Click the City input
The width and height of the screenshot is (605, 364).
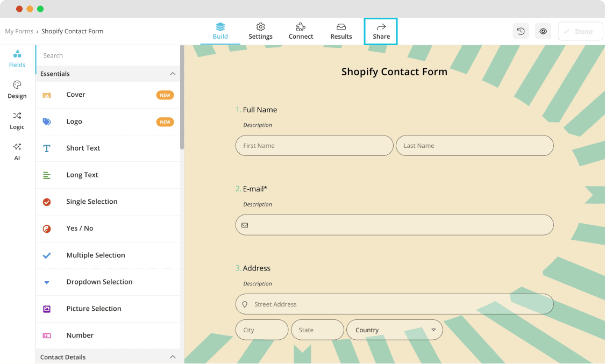pos(262,330)
